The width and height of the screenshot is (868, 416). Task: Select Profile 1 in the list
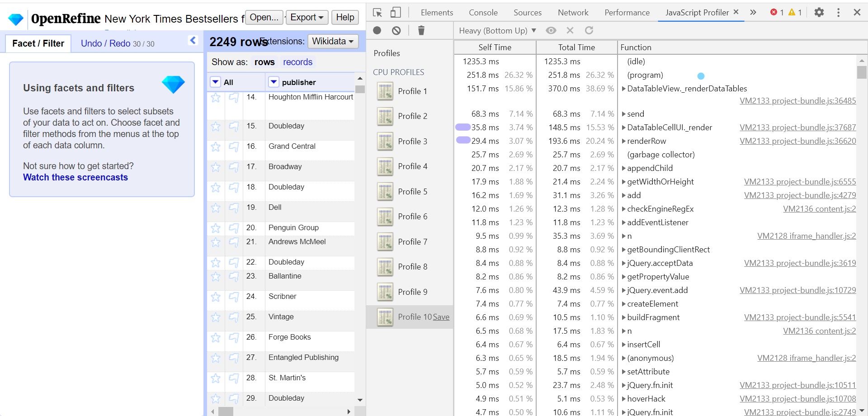[410, 91]
